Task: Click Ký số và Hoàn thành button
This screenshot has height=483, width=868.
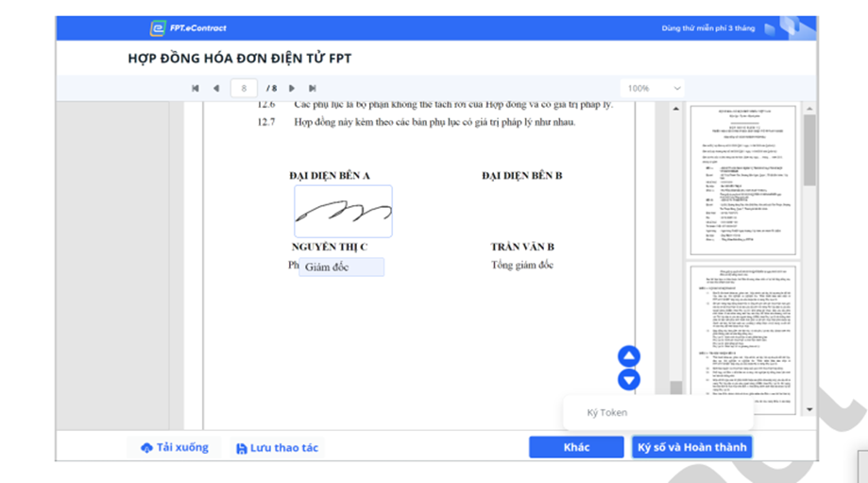Action: pyautogui.click(x=691, y=447)
